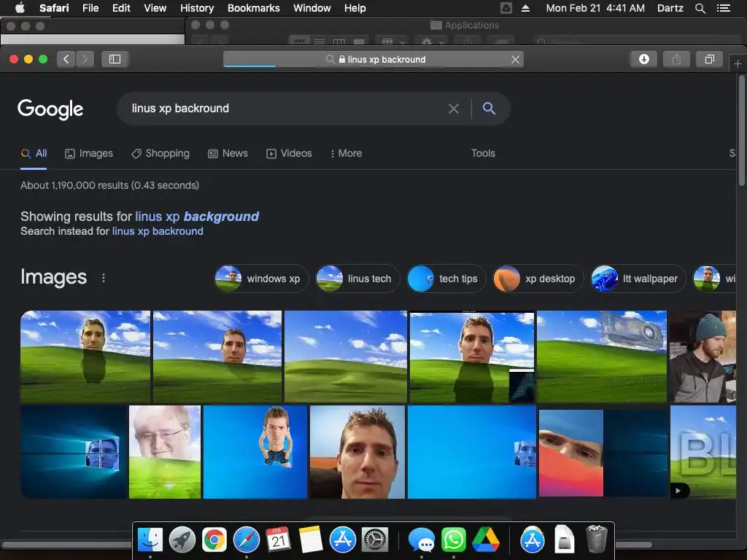Toggle the Safari sidebar button
The image size is (747, 560).
(115, 59)
